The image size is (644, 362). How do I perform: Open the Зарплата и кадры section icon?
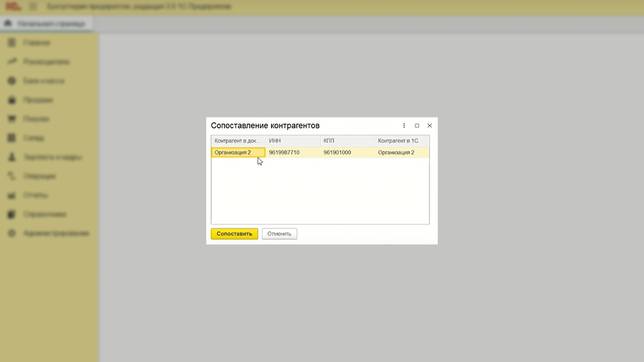pyautogui.click(x=12, y=157)
